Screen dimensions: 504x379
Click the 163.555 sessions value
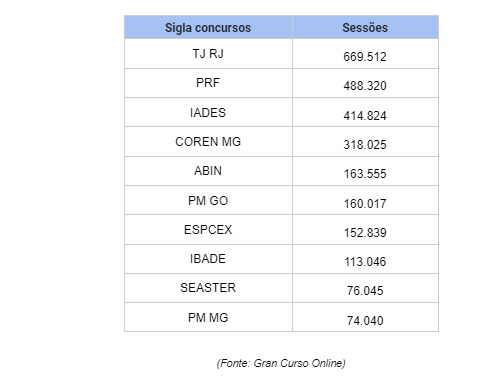(365, 174)
